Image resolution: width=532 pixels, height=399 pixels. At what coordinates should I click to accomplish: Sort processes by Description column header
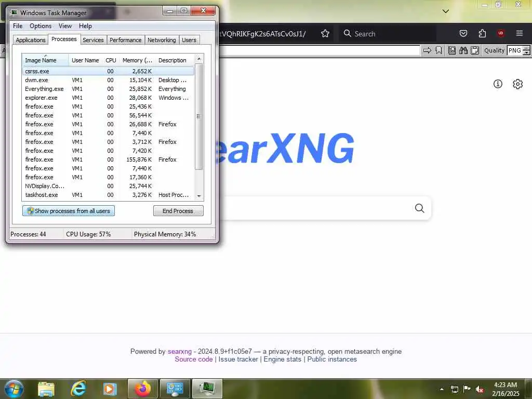(175, 60)
